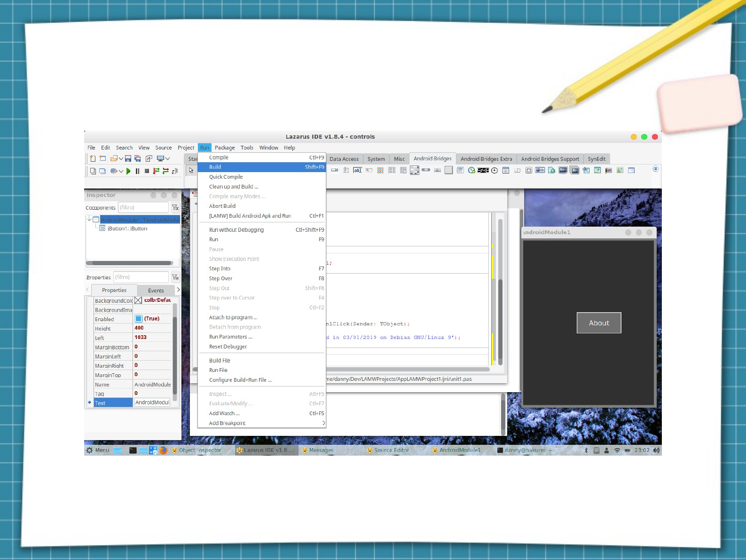Click the properties grid vertical scrollbar
746x560 pixels.
(175, 353)
